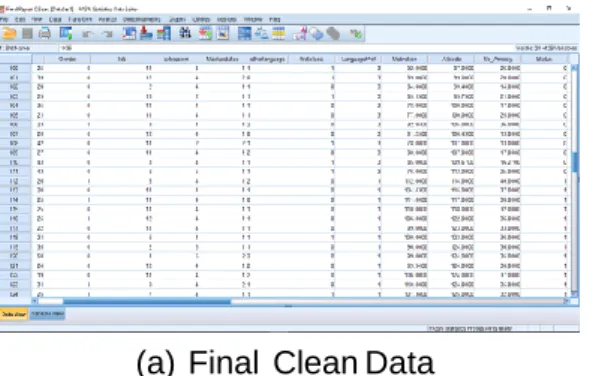
Task: Click the cell editor input field
Action: pyautogui.click(x=286, y=48)
